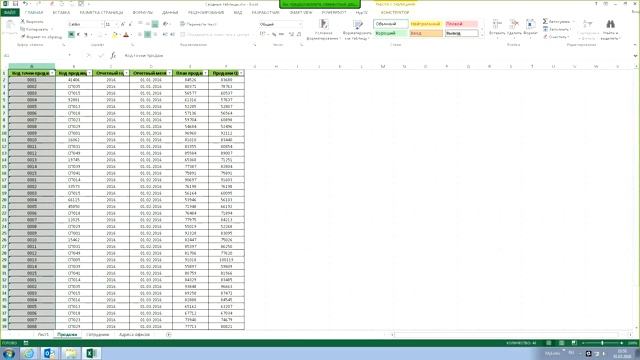Viewport: 640px width, 360px height.
Task: Toggle bottom vertical alignment
Action: coord(155,24)
